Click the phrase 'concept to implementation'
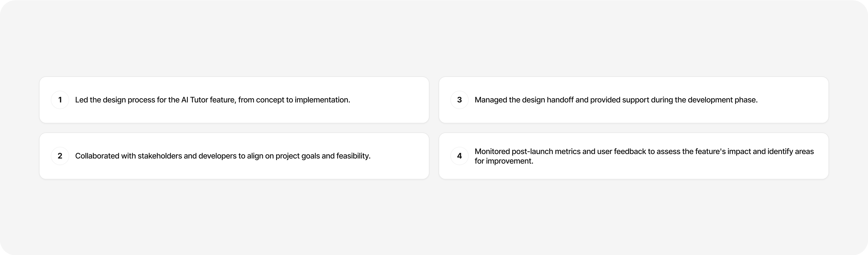868x255 pixels. (303, 100)
